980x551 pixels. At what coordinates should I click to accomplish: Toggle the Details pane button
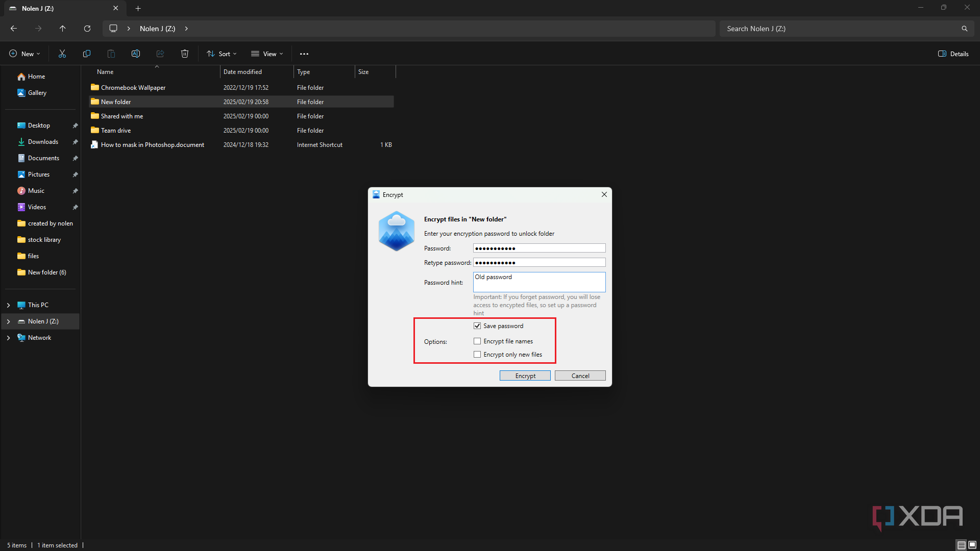point(953,54)
